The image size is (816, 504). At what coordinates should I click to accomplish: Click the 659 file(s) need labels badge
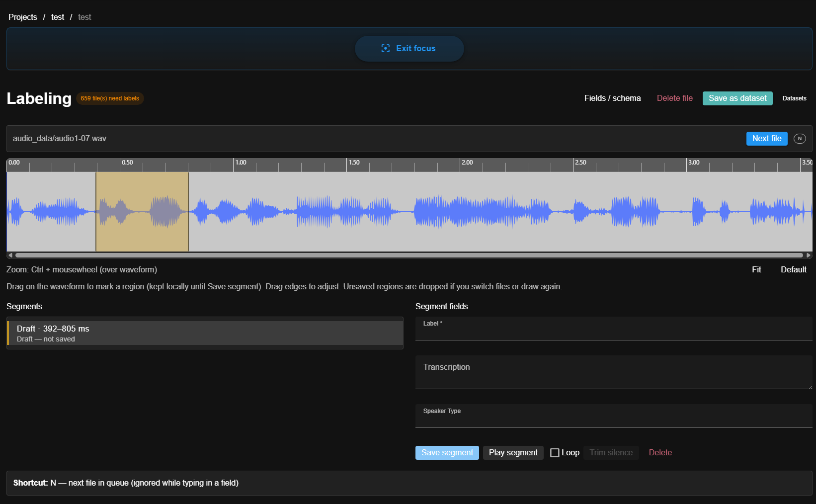110,98
